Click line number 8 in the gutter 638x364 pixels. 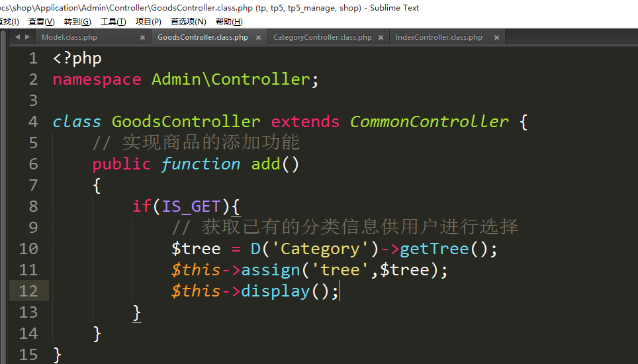[33, 206]
